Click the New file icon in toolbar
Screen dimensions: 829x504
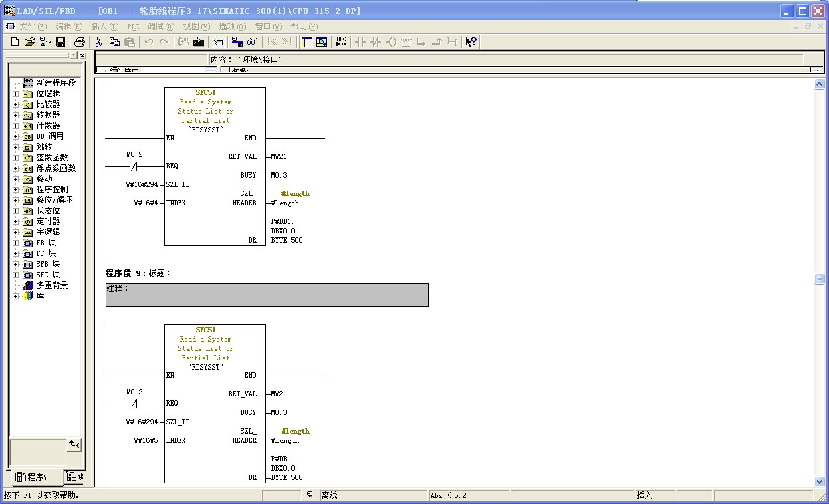click(15, 42)
